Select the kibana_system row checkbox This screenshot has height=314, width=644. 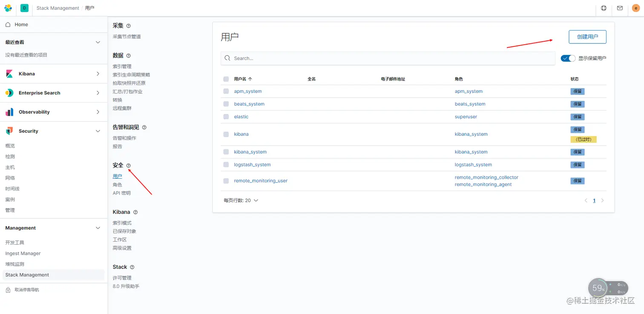pos(226,152)
